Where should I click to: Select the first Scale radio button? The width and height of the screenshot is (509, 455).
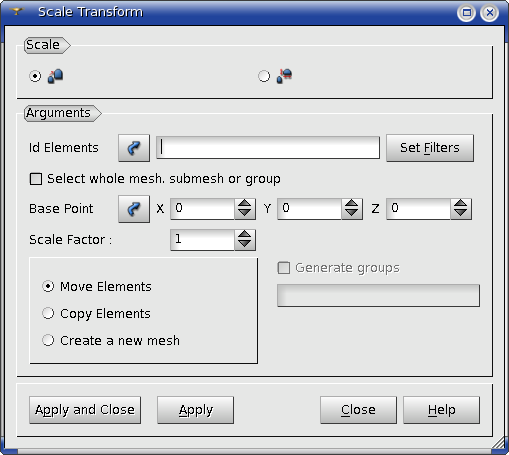point(35,76)
